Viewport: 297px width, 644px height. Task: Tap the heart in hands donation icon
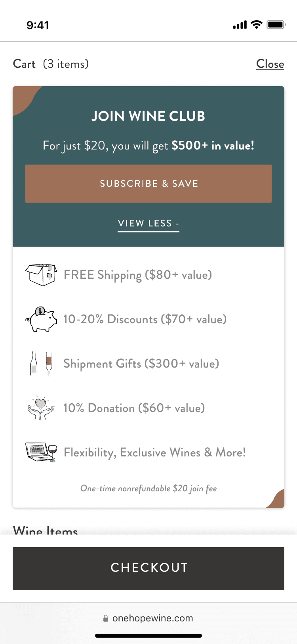click(x=41, y=408)
